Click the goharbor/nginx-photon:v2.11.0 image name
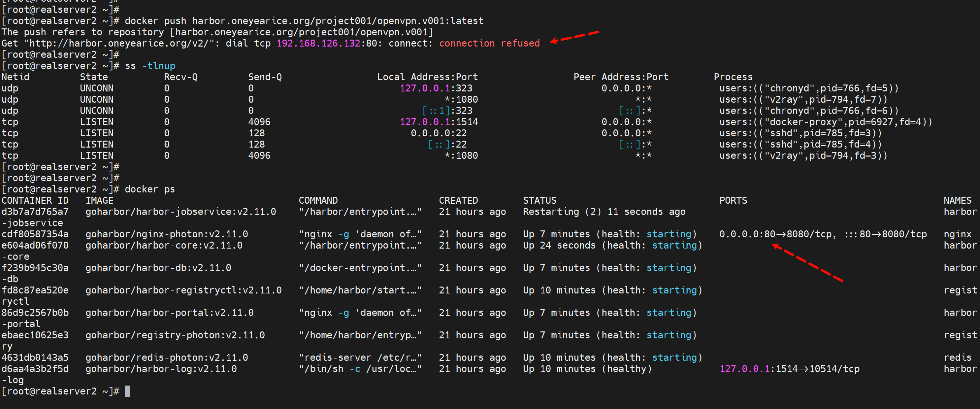 tap(167, 234)
